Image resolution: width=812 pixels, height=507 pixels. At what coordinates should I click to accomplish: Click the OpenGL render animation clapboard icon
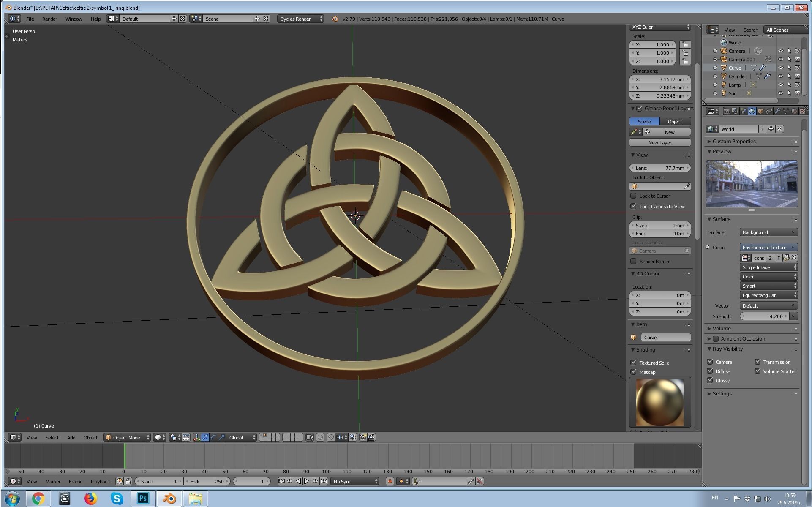point(372,437)
